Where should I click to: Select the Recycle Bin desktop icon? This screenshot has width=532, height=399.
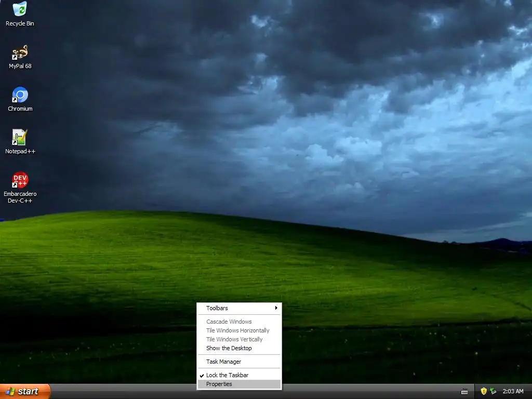(20, 14)
